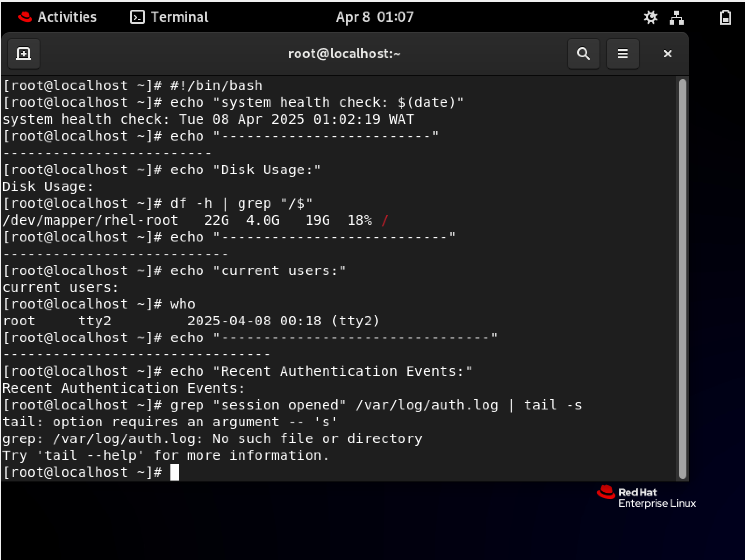745x560 pixels.
Task: Click the 18% disk usage value
Action: point(360,220)
